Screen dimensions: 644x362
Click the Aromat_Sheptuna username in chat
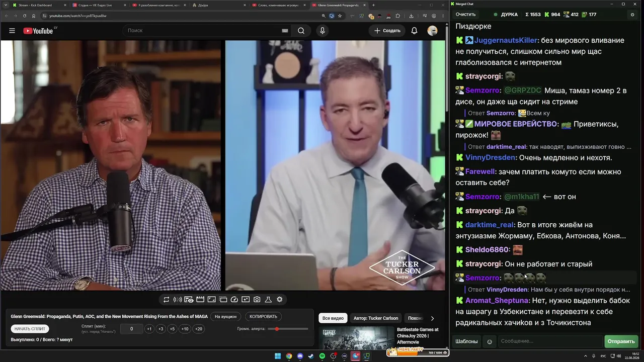tap(497, 301)
